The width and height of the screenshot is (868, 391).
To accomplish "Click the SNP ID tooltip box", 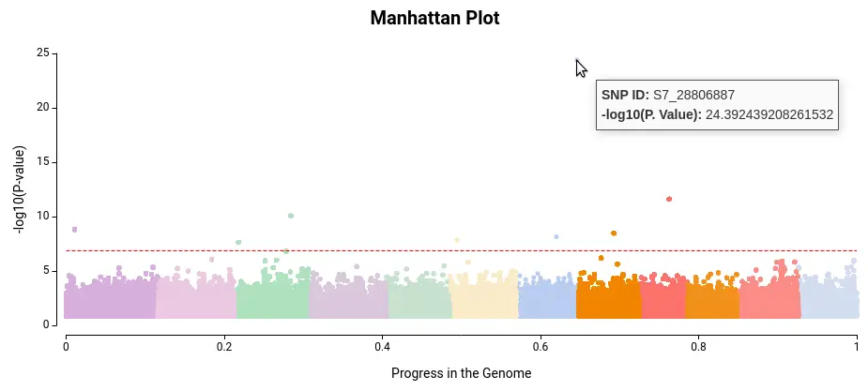I will (x=717, y=105).
